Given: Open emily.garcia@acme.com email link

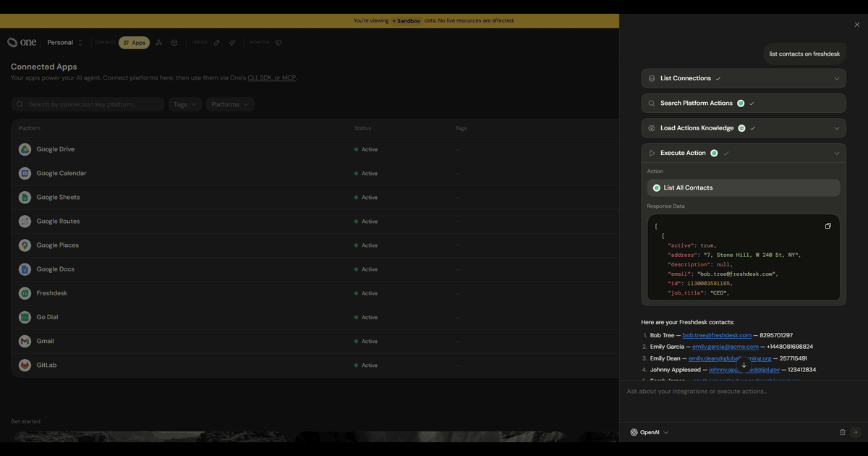Looking at the screenshot, I should [x=726, y=347].
